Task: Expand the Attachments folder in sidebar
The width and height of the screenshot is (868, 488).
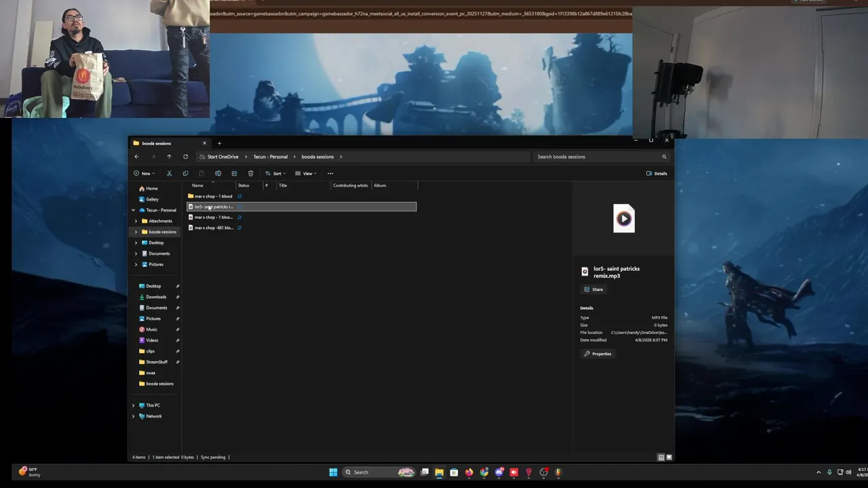Action: point(136,221)
